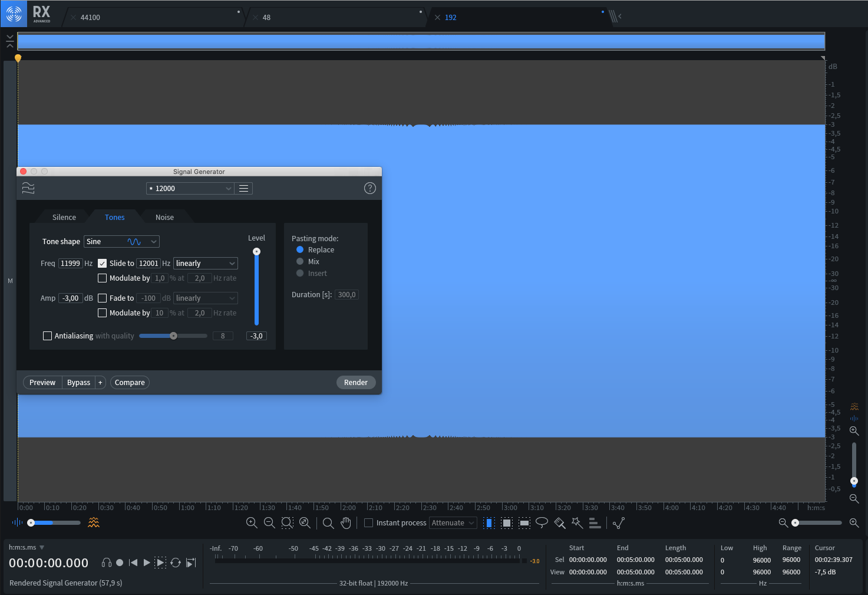
Task: Select the Zoom tool magnifier
Action: tap(328, 523)
